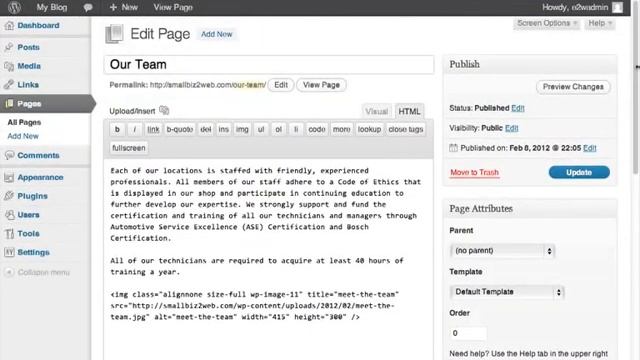Click the Media icon in sidebar
This screenshot has height=360, width=640.
[x=9, y=66]
